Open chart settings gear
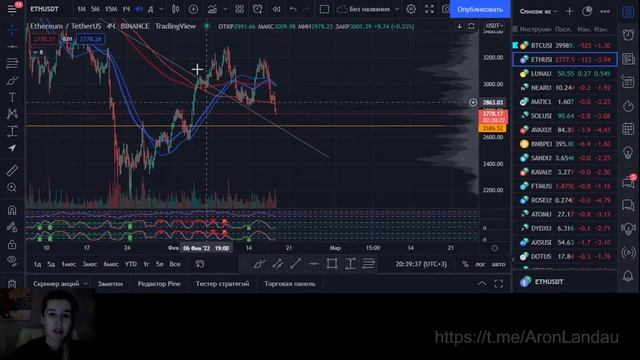The height and width of the screenshot is (360, 640). click(x=411, y=9)
